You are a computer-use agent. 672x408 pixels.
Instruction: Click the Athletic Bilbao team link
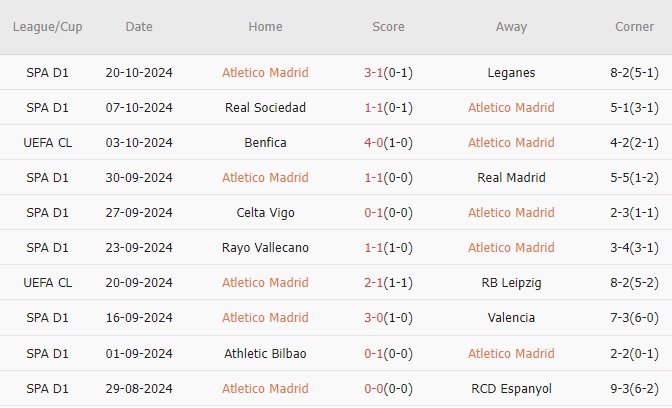265,353
